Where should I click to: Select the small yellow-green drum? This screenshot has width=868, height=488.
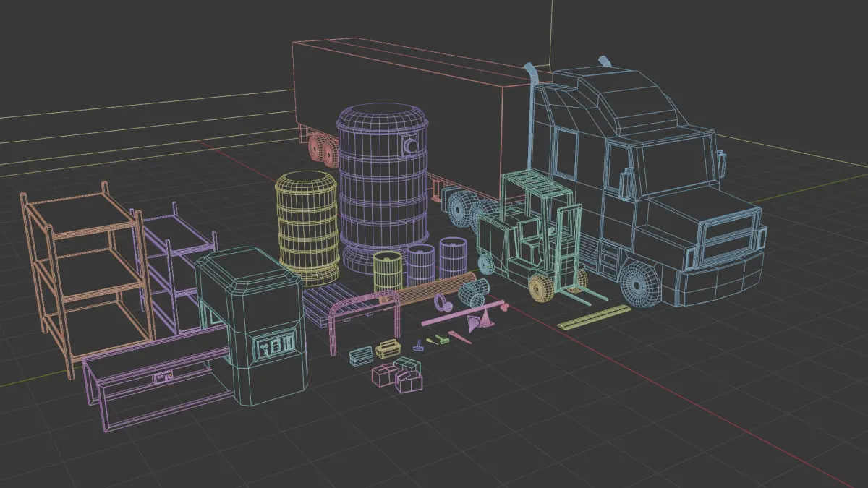click(x=388, y=271)
